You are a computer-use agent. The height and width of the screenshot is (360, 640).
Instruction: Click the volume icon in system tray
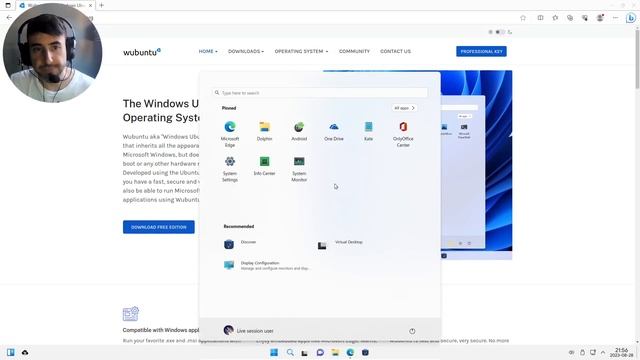(x=571, y=352)
